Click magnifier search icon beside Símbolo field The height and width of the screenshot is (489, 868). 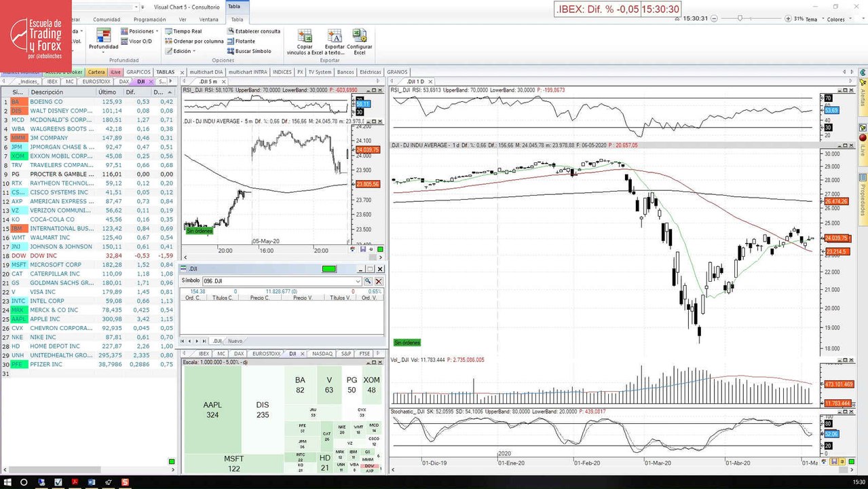point(368,280)
